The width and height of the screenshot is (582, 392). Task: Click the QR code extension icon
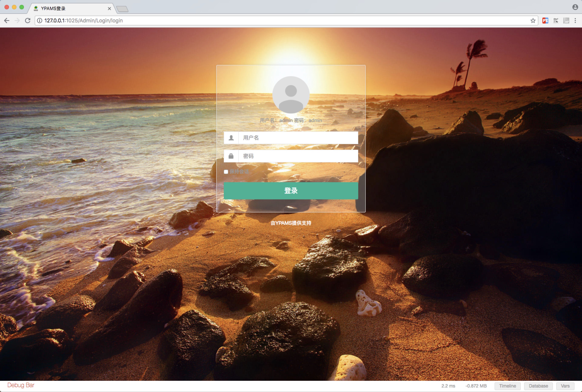click(556, 21)
